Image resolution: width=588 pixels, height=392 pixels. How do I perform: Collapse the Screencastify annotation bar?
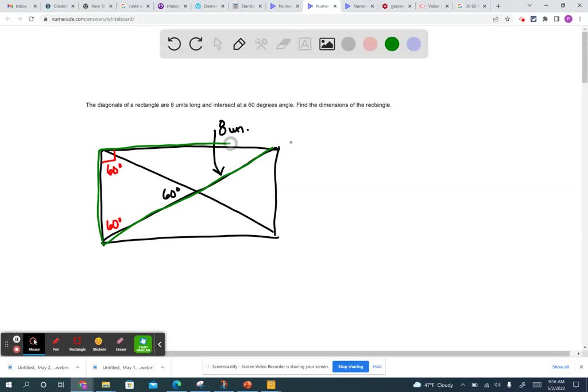click(x=160, y=344)
